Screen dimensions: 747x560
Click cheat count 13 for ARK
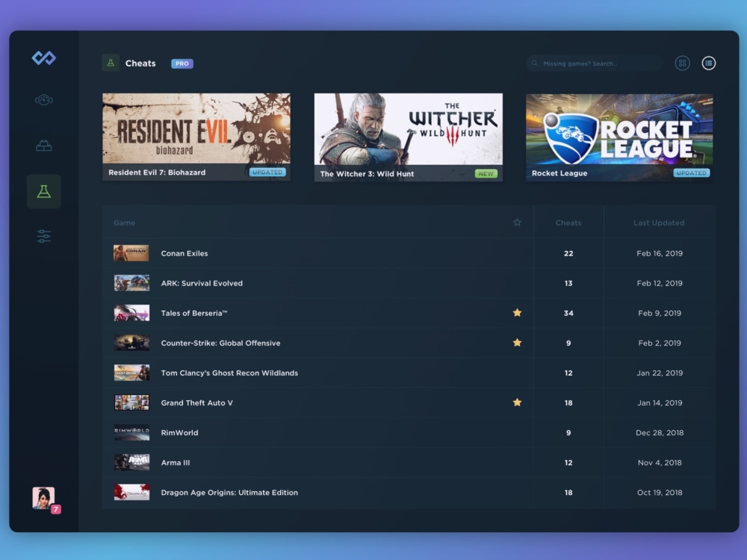[568, 283]
